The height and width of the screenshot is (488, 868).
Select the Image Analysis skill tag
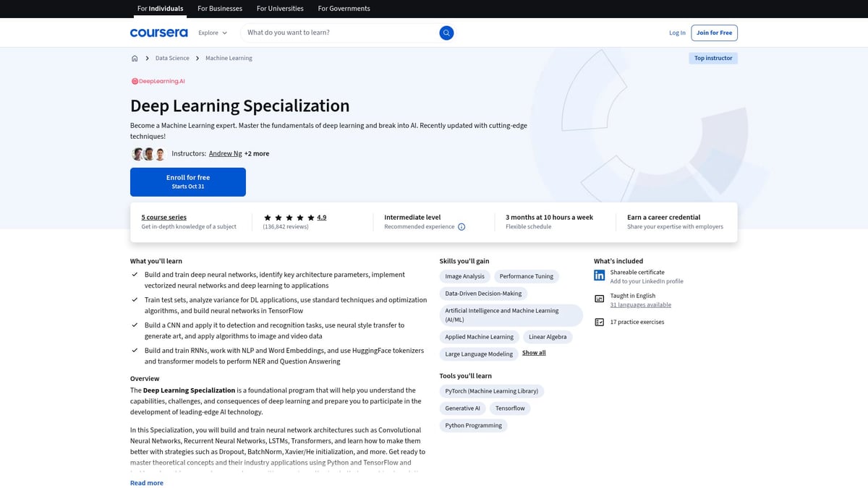465,276
